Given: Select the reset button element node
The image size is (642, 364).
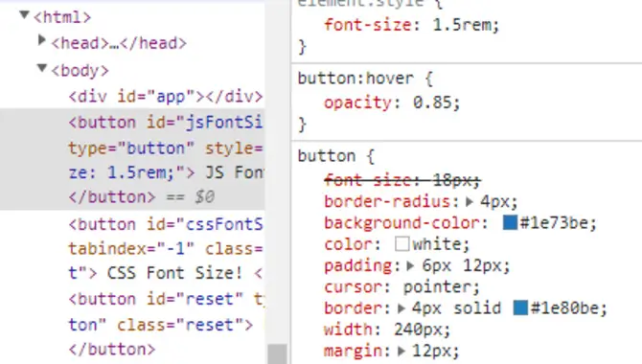Looking at the screenshot, I should (166, 324).
